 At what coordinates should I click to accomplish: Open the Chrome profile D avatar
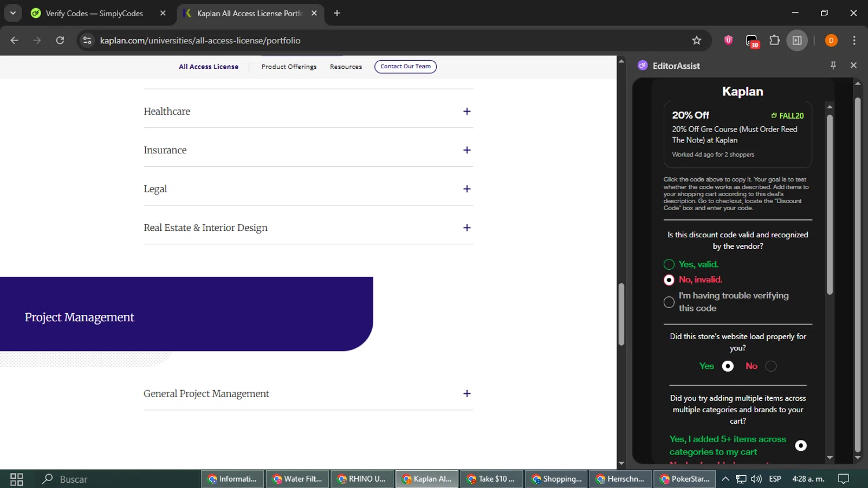831,40
